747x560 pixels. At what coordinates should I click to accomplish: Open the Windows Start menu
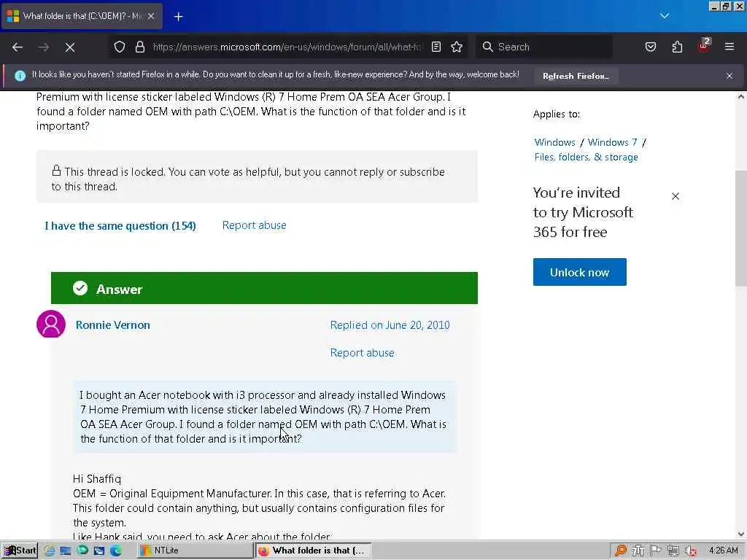[20, 551]
